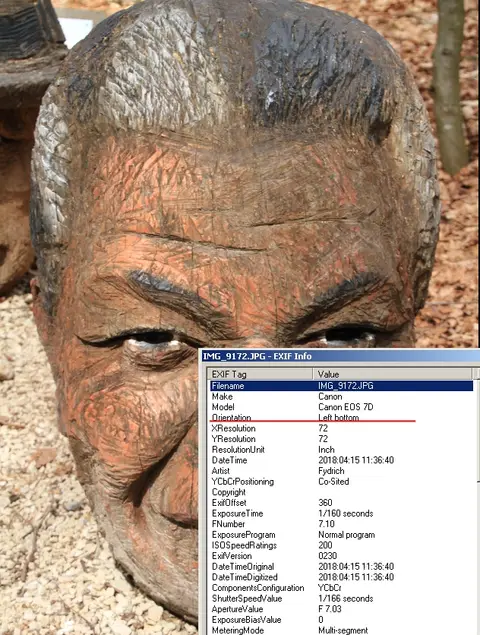The image size is (480, 635).
Task: Select the "Make" tag row
Action: tap(222, 396)
